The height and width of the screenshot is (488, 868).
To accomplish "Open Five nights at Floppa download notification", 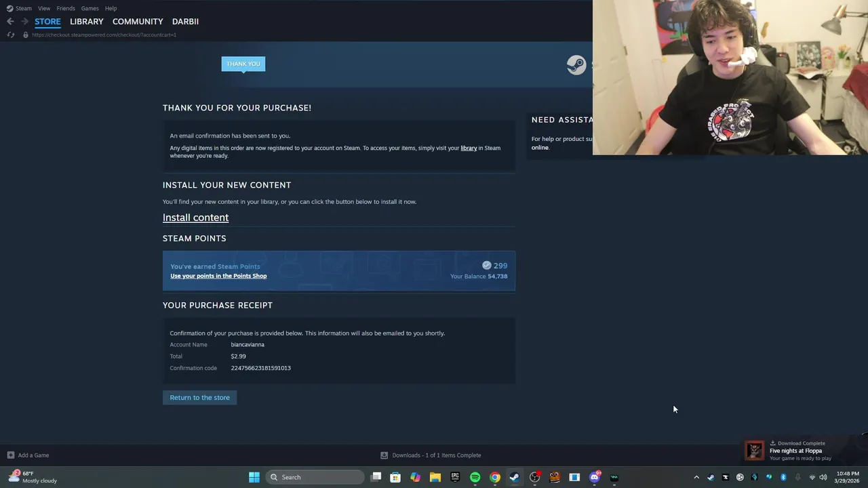I will pyautogui.click(x=804, y=451).
